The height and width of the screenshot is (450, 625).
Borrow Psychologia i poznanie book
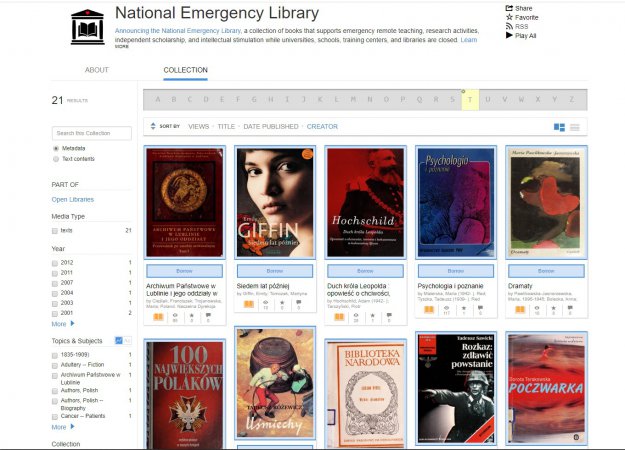click(456, 271)
